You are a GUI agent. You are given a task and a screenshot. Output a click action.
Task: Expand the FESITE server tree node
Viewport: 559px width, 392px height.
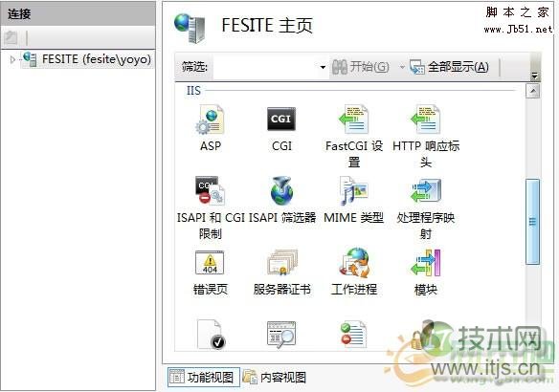coord(12,59)
